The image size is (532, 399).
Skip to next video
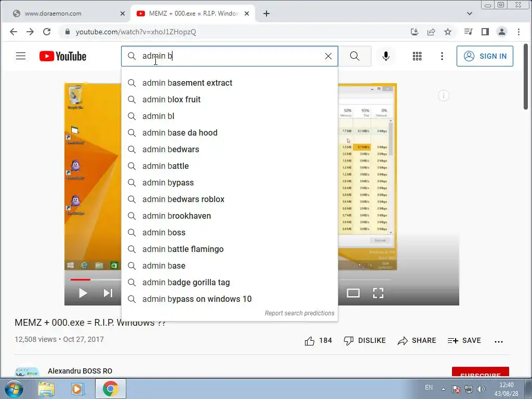pos(108,293)
